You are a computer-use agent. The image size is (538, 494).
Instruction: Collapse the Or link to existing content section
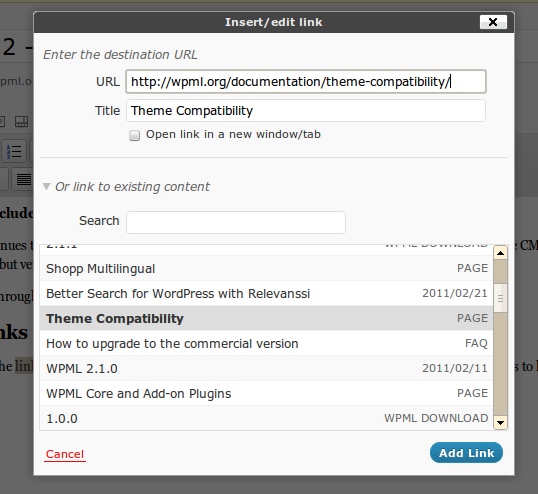click(x=46, y=186)
